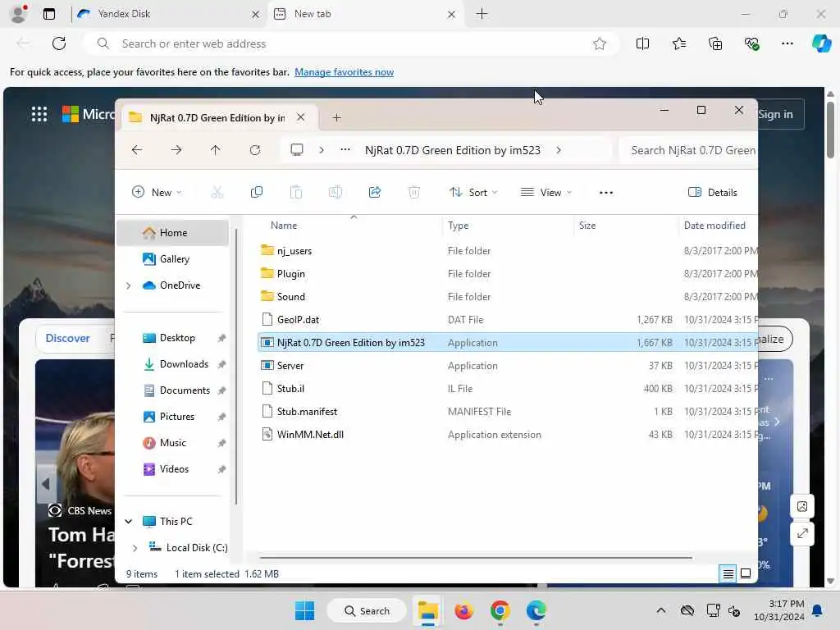Click the Rename icon in Explorer toolbar

coord(336,192)
